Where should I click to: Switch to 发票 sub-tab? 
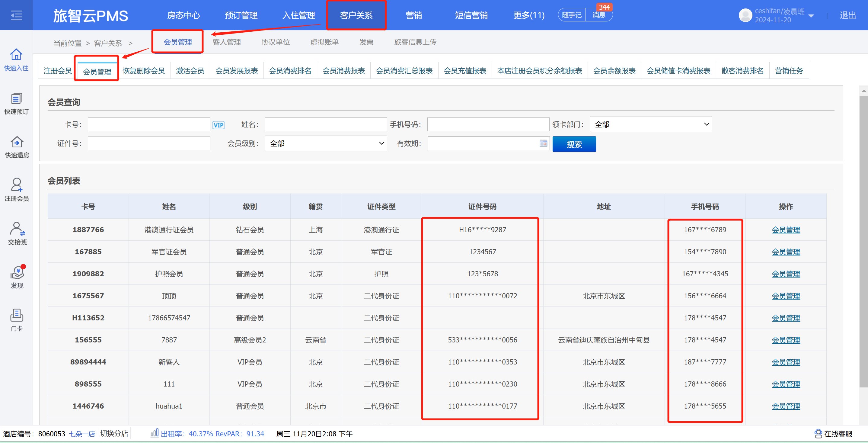(x=366, y=42)
